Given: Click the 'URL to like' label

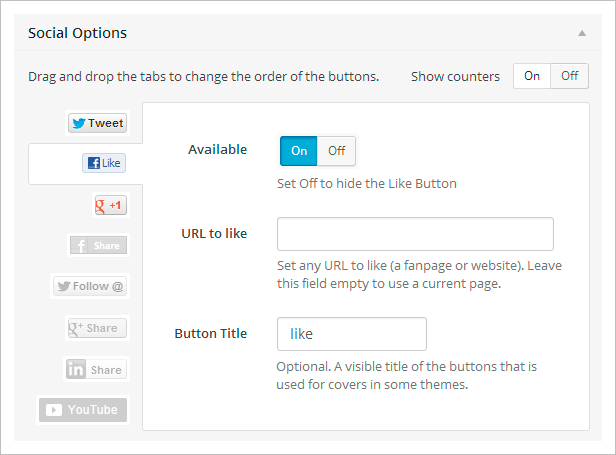Looking at the screenshot, I should (x=217, y=234).
